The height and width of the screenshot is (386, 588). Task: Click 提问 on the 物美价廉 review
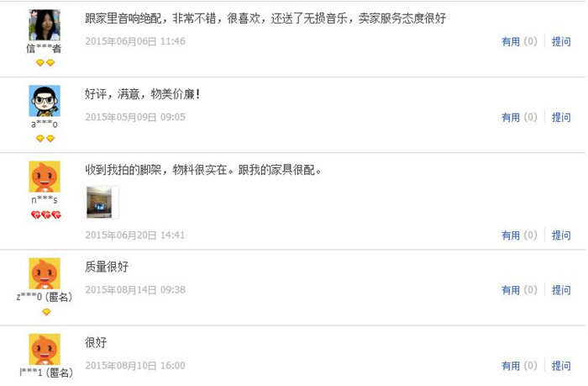click(x=561, y=117)
